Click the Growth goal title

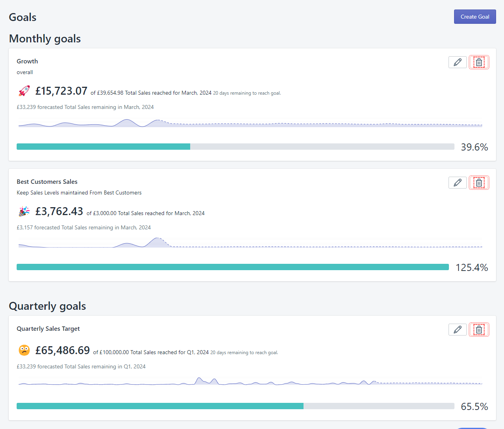pyautogui.click(x=27, y=61)
